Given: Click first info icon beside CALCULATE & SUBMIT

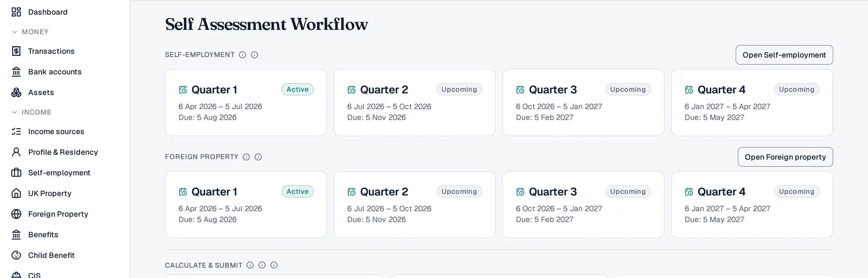Looking at the screenshot, I should (x=250, y=265).
